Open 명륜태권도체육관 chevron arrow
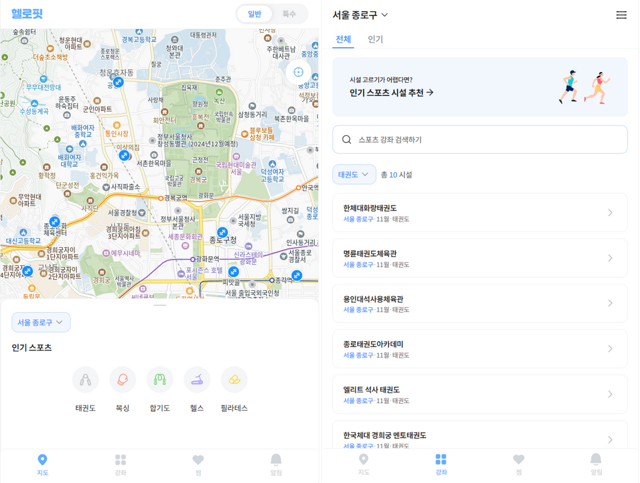This screenshot has height=483, width=640. [x=610, y=258]
